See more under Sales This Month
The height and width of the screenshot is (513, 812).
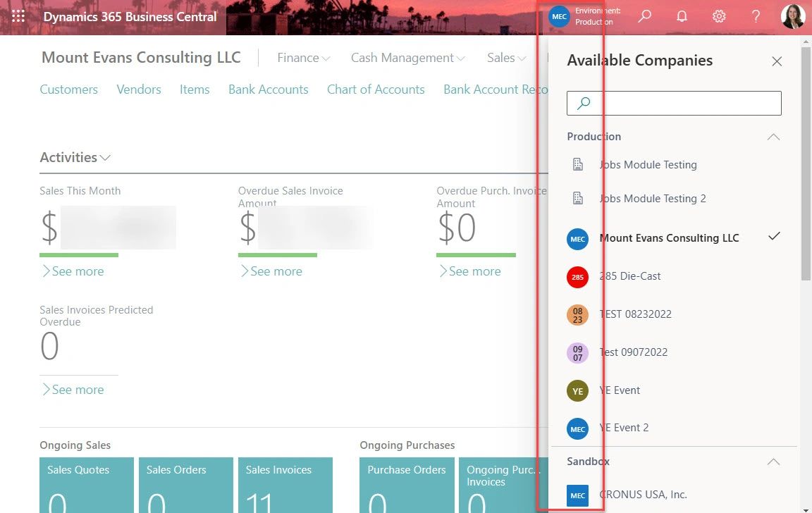73,271
